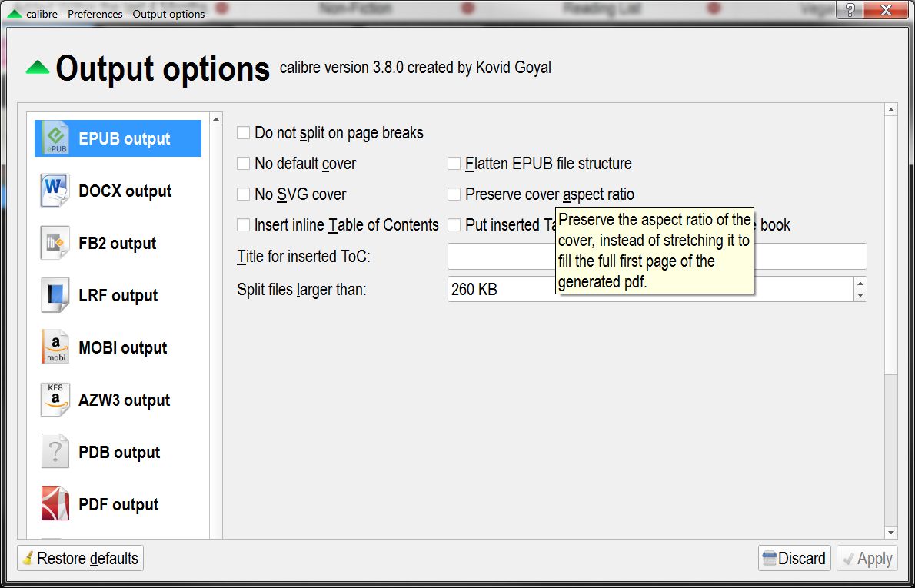The width and height of the screenshot is (915, 588).
Task: Increase Split files larger than value
Action: pyautogui.click(x=860, y=284)
